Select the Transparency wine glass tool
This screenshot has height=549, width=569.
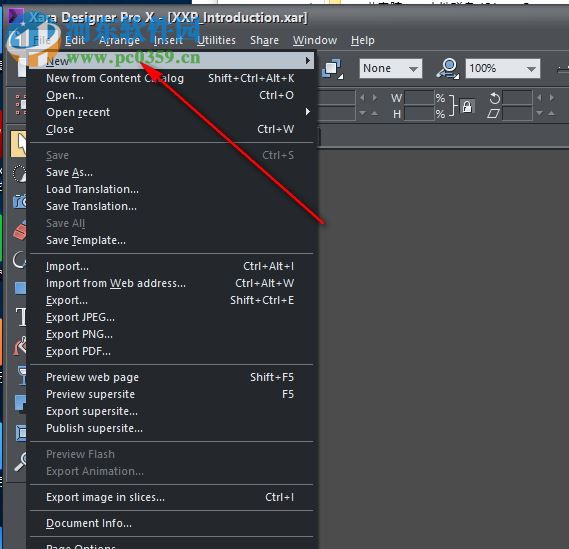22,374
